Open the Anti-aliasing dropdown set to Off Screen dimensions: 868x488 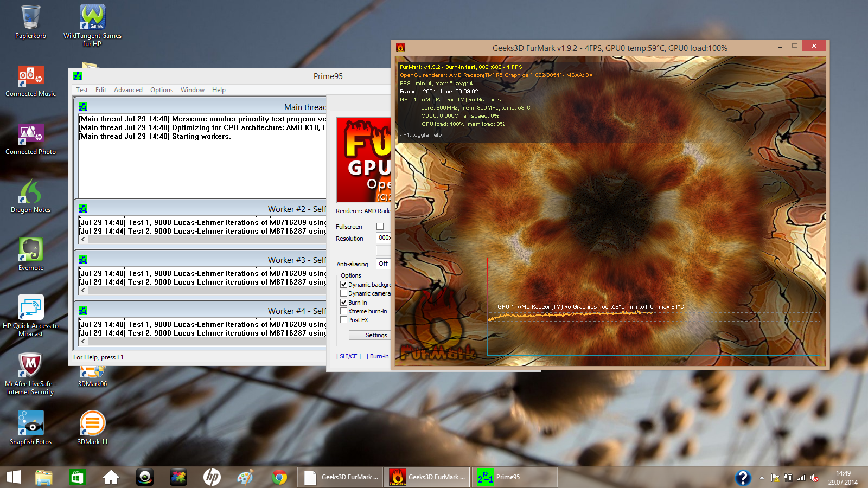tap(384, 264)
